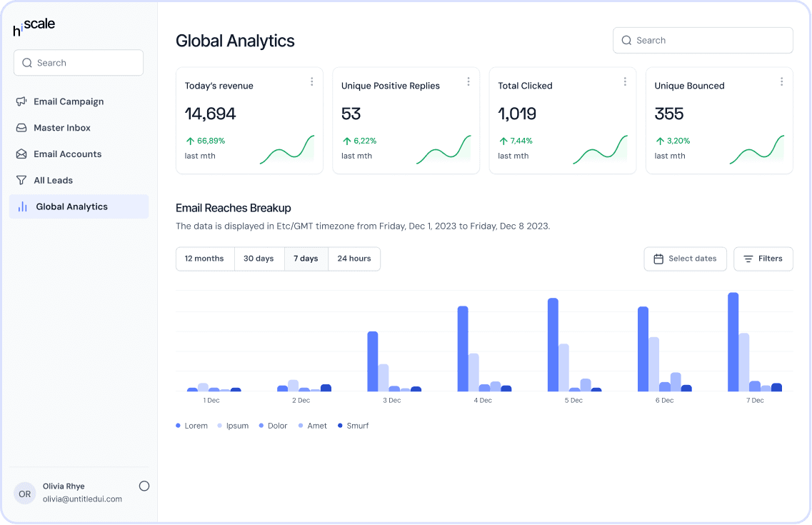The height and width of the screenshot is (525, 812).
Task: Click the tallest Lorem bar on 7 Dec
Action: coord(733,342)
